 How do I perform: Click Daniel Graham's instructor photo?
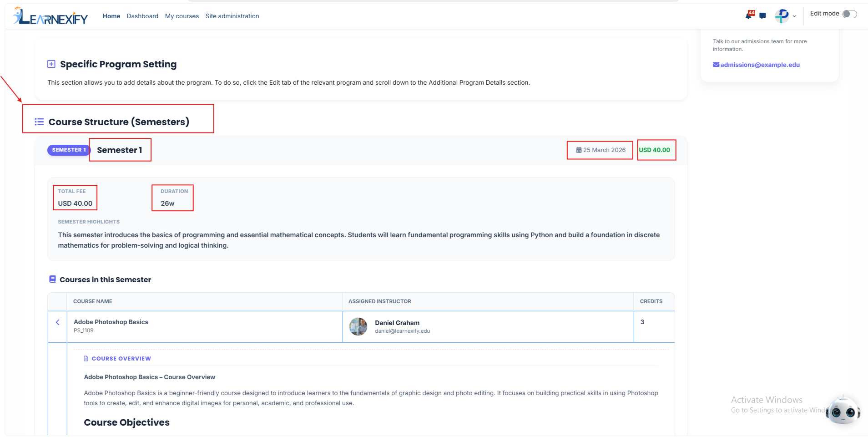tap(358, 326)
